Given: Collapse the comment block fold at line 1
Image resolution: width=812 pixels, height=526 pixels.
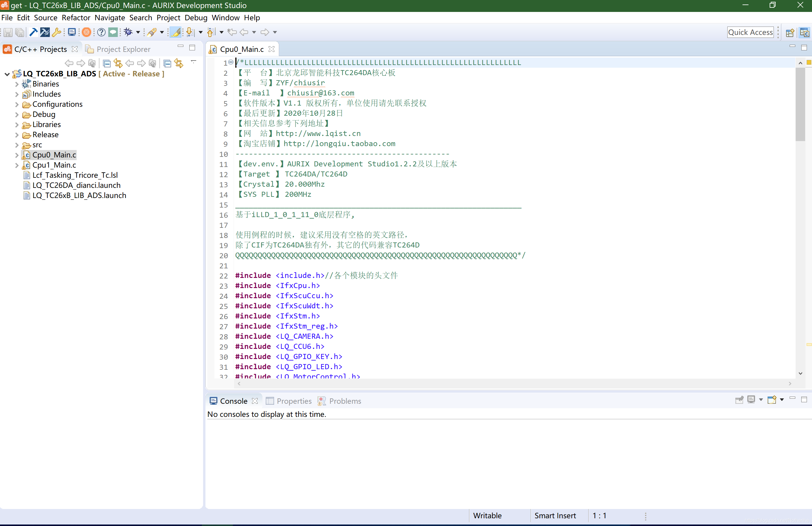Looking at the screenshot, I should pyautogui.click(x=231, y=62).
